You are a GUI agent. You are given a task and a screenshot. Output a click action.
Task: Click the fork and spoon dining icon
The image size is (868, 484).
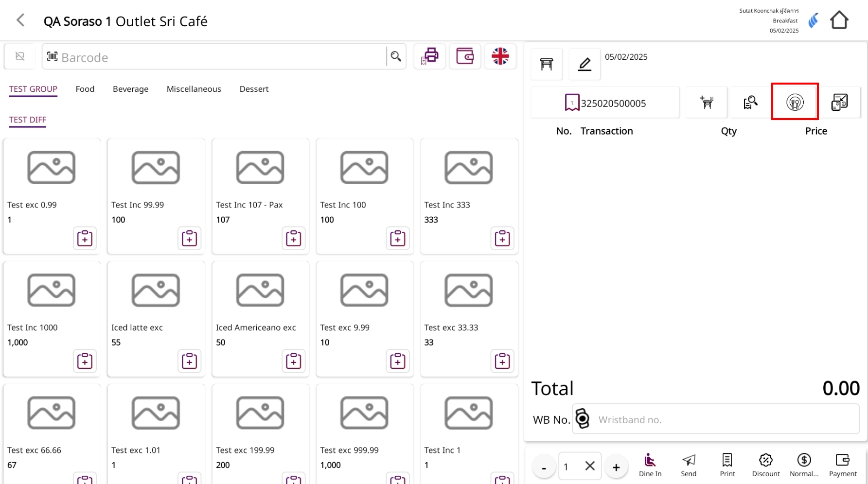point(795,102)
